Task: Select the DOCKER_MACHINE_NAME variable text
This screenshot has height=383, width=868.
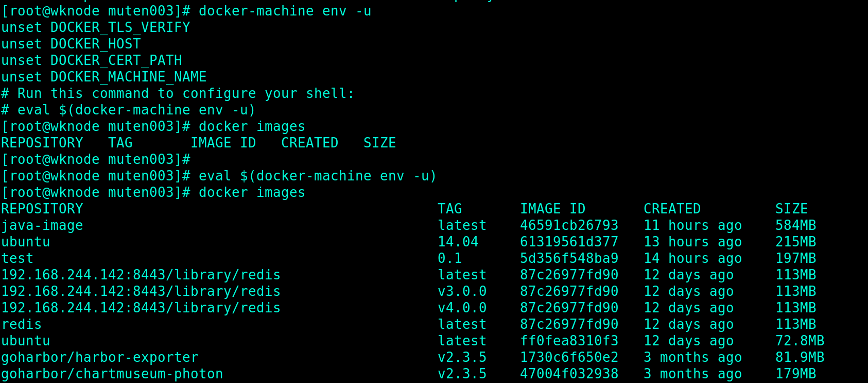Action: 128,77
